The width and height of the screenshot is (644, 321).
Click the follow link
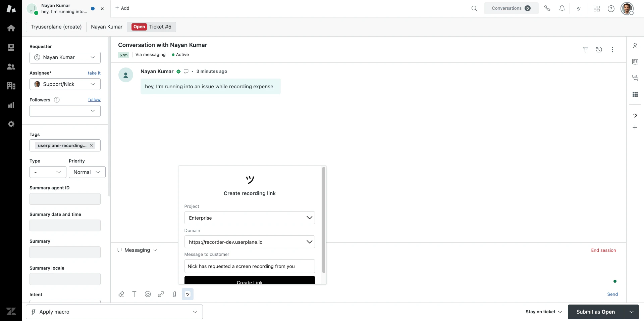[x=94, y=100]
